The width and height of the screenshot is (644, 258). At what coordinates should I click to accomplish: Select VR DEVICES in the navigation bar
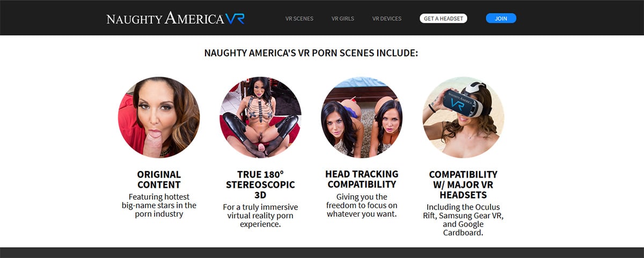[x=387, y=18]
